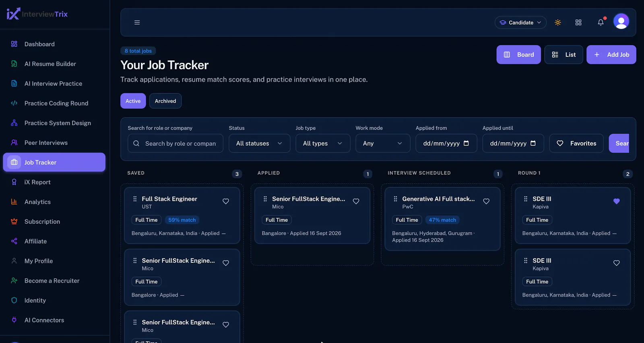
Task: Toggle the Favorites filter
Action: pos(576,143)
